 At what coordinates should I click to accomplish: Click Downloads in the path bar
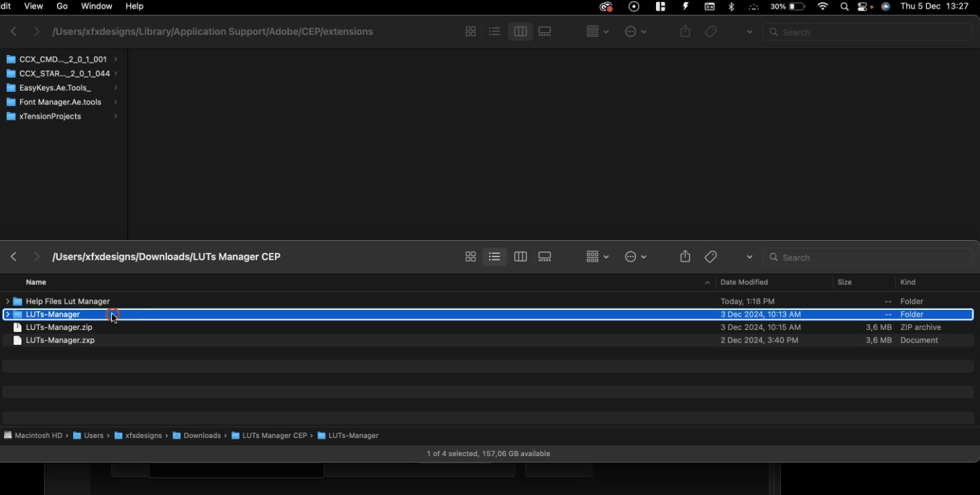(x=202, y=436)
